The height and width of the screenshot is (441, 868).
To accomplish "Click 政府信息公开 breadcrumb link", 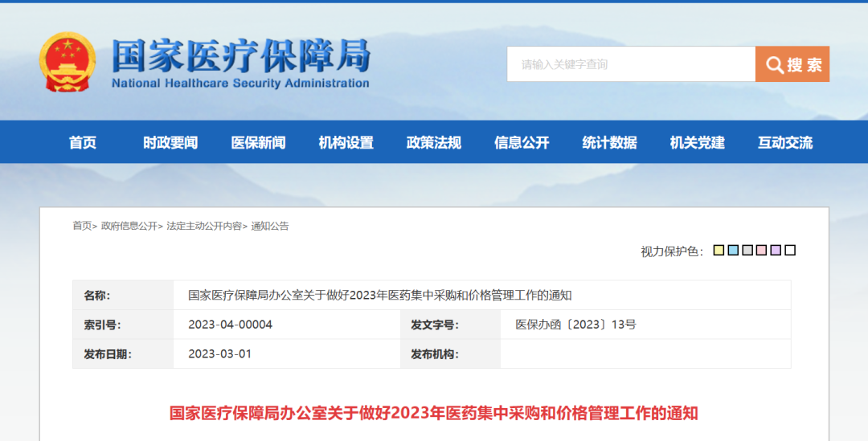I will tap(129, 227).
